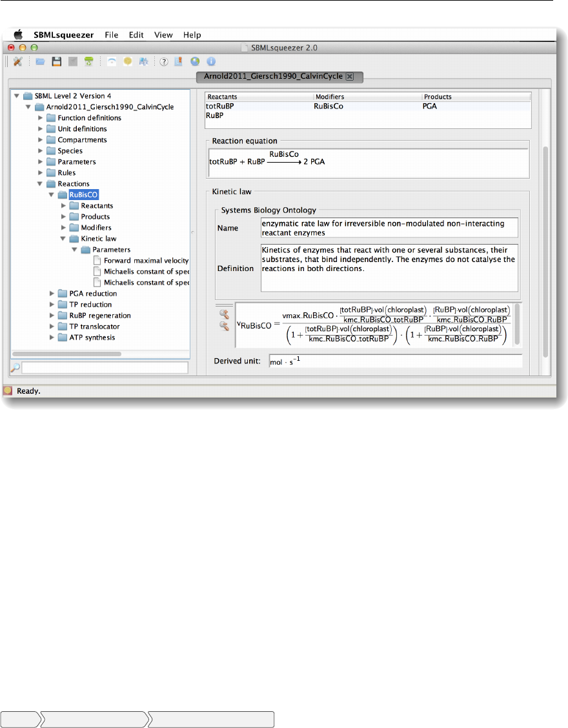568x728 pixels.
Task: Expand the PGA reduction reaction
Action: point(52,294)
